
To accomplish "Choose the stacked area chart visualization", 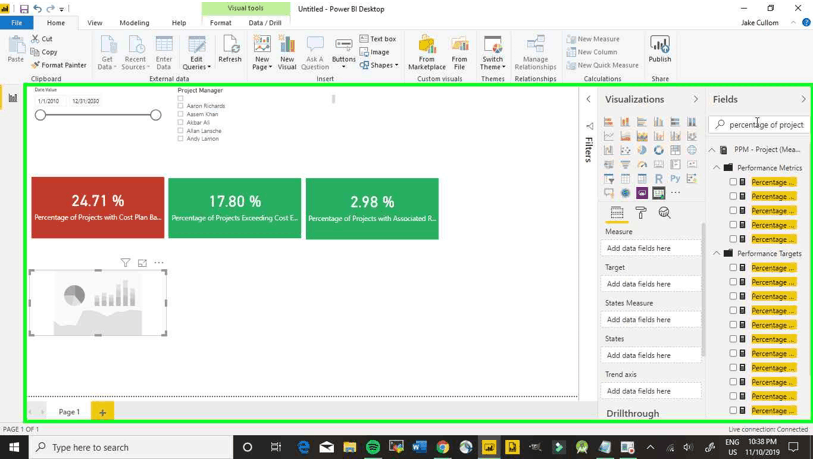I will click(642, 136).
